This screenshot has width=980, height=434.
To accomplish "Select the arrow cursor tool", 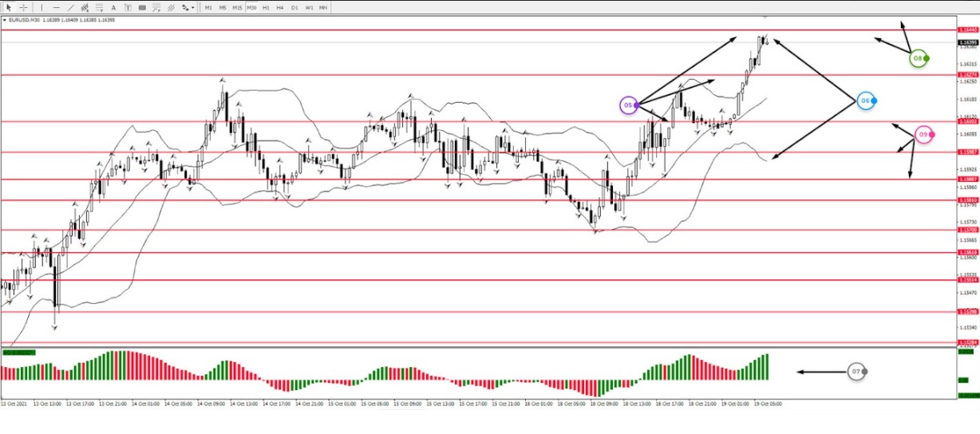I will click(x=9, y=7).
